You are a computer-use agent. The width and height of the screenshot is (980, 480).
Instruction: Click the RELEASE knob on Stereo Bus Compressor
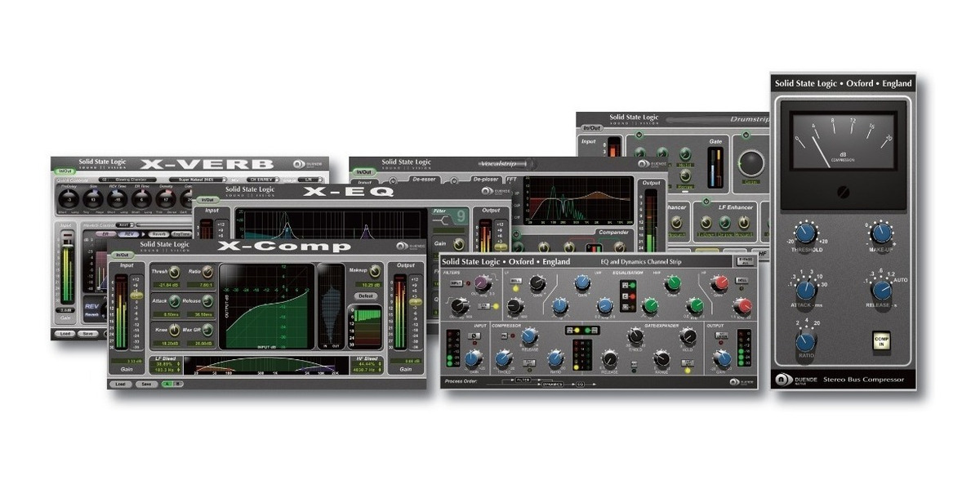881,289
